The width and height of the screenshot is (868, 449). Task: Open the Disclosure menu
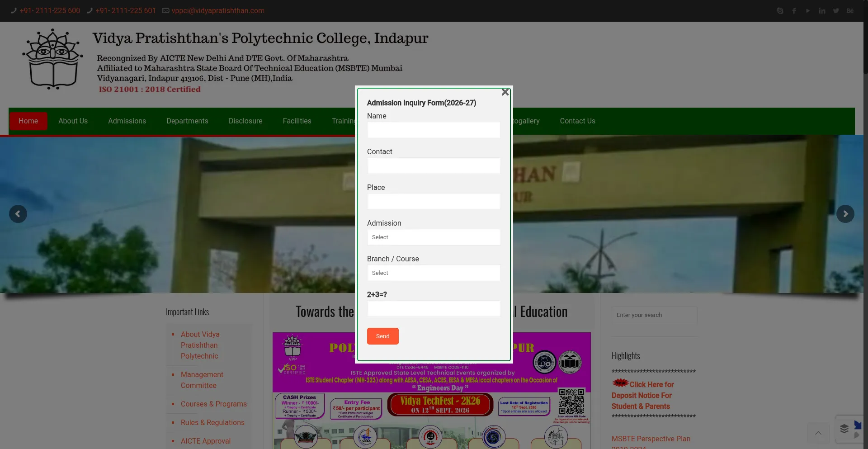click(x=245, y=121)
